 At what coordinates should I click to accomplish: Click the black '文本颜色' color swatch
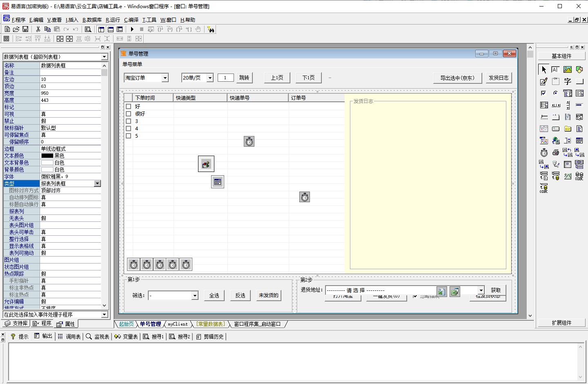point(47,156)
